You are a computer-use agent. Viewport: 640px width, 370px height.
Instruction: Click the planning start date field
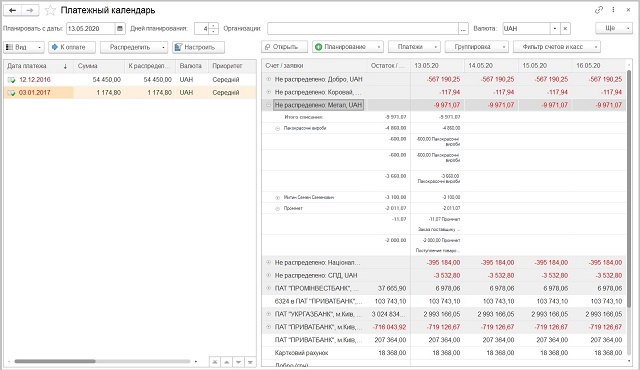(x=91, y=29)
